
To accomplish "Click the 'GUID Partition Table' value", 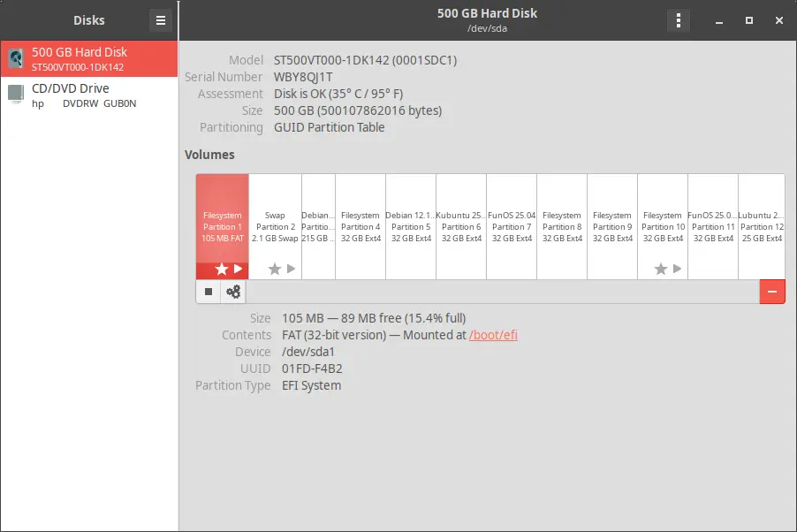I will click(330, 127).
